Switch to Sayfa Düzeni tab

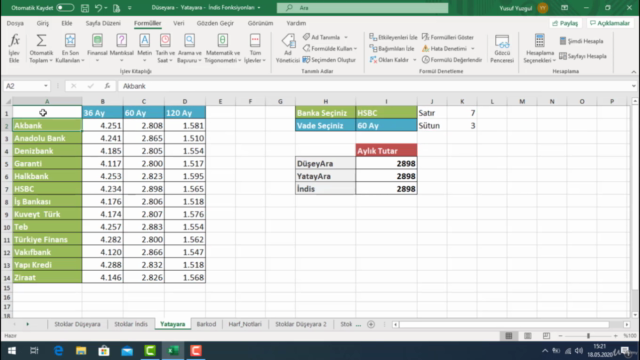coord(103,23)
